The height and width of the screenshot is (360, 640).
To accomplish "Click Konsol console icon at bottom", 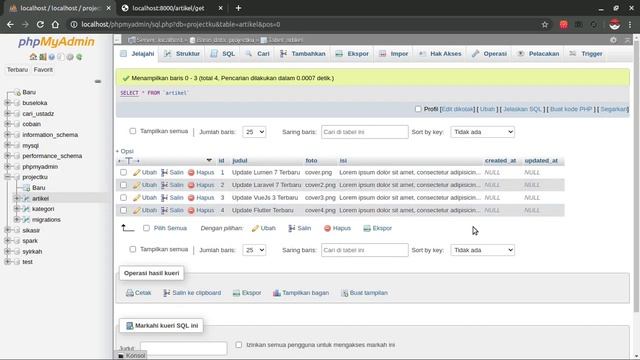I will pos(121,356).
